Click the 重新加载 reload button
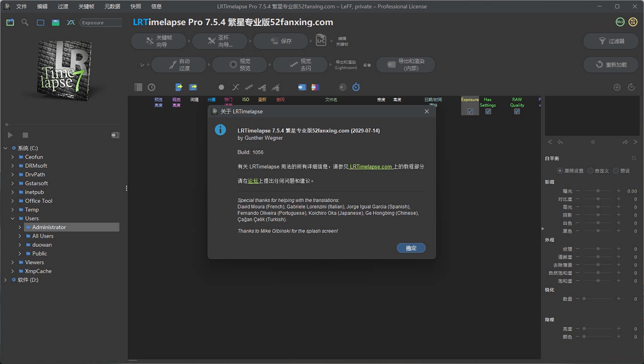 tap(611, 64)
